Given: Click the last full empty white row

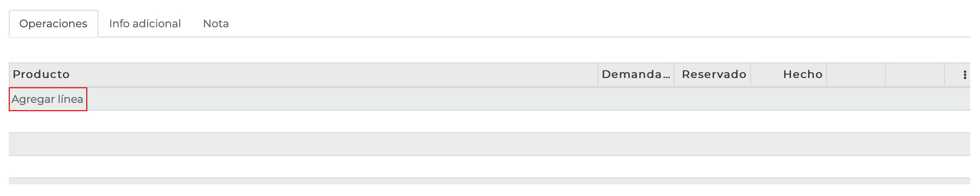Looking at the screenshot, I should tap(487, 167).
